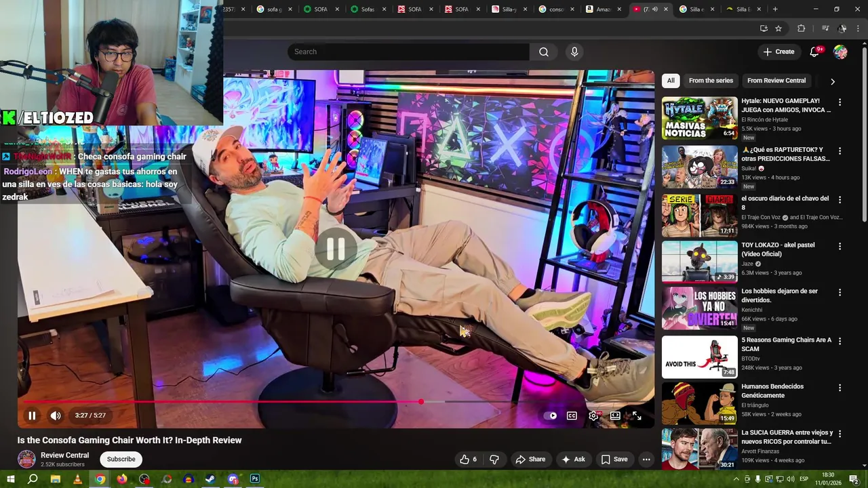This screenshot has width=868, height=488.
Task: Seek using the red progress bar handle
Action: tap(421, 402)
